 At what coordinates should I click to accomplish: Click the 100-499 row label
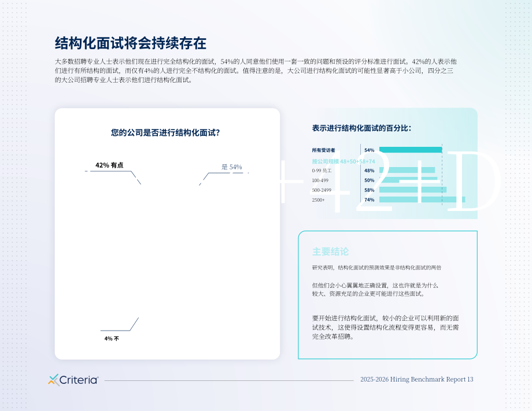coord(320,180)
